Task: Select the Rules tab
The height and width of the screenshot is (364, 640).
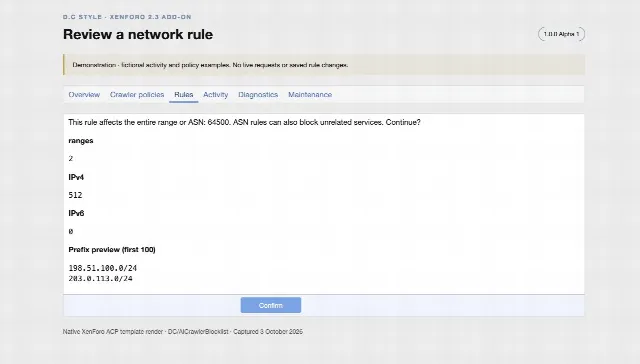Action: [184, 95]
